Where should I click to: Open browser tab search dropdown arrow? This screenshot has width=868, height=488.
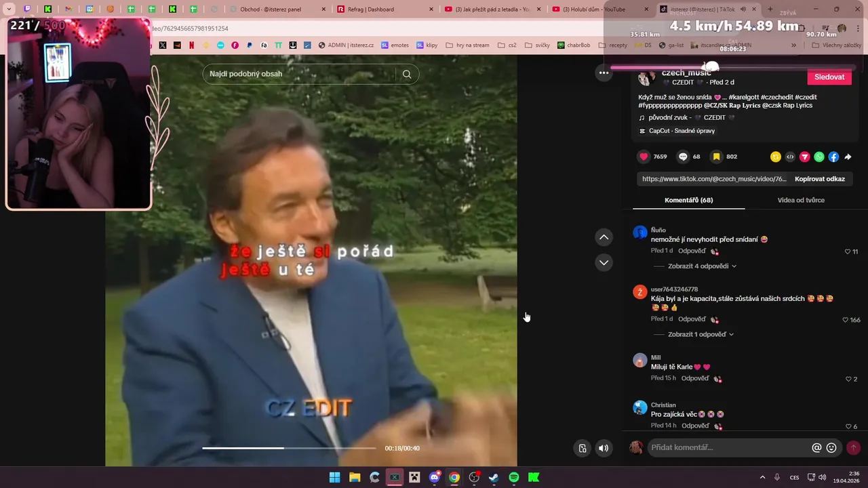[x=9, y=9]
